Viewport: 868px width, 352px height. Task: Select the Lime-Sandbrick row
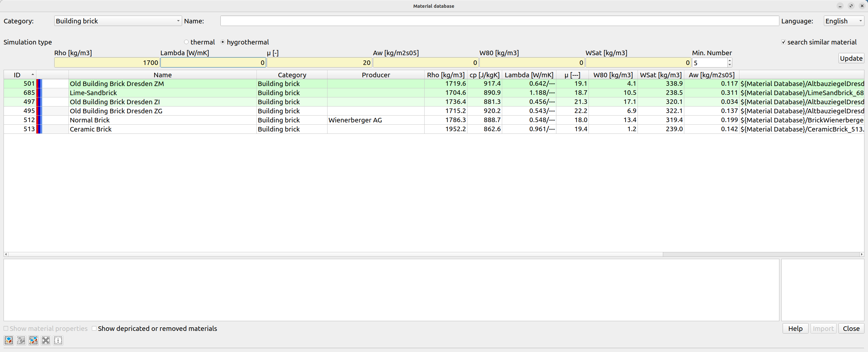pos(434,93)
